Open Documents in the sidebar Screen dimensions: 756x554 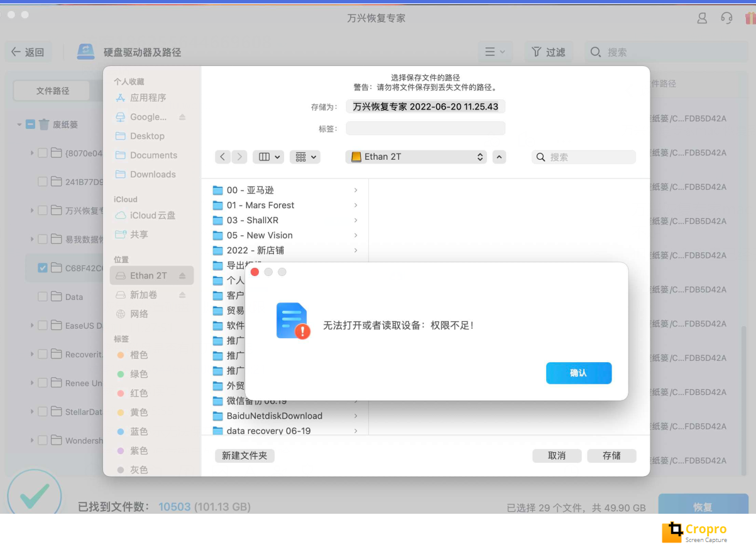pos(153,155)
